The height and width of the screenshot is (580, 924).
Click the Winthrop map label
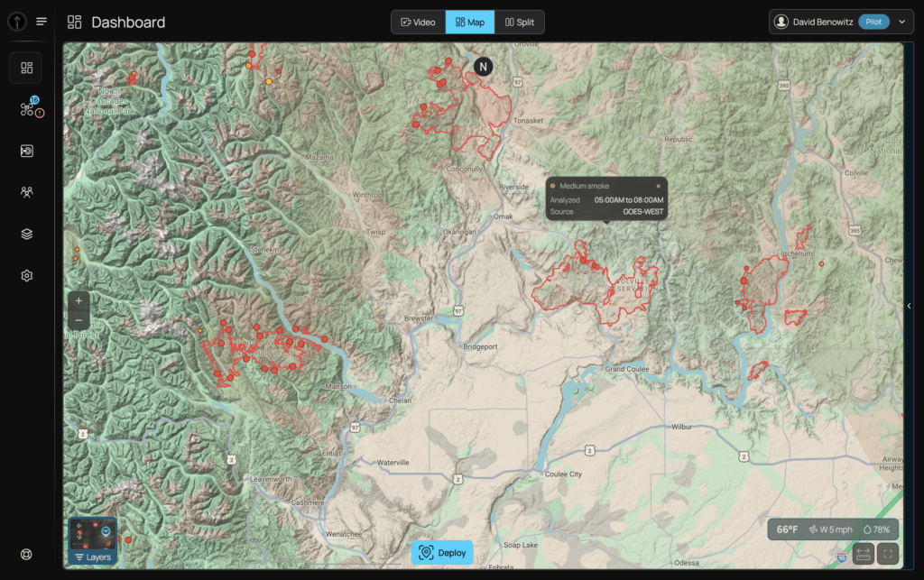point(367,195)
